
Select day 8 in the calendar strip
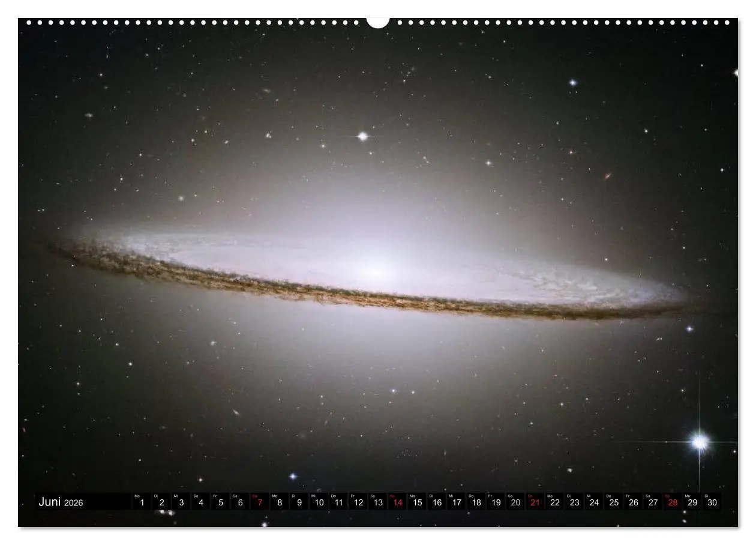click(x=280, y=502)
